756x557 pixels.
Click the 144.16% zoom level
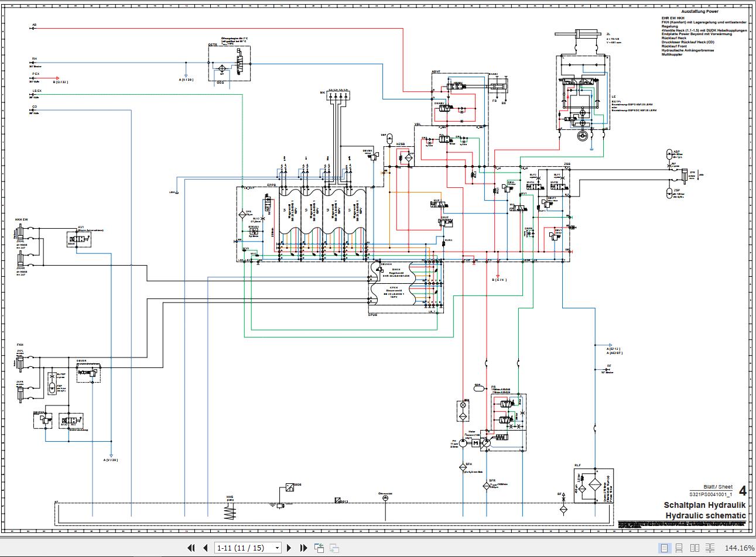tap(739, 548)
